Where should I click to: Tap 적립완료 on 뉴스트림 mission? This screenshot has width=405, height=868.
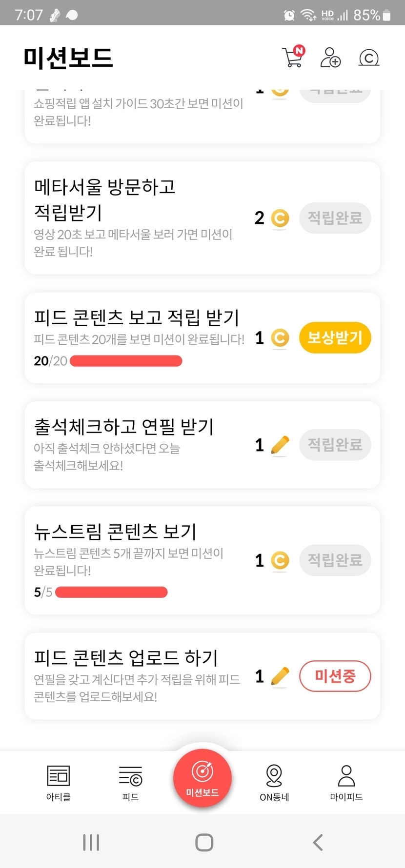[x=335, y=560]
